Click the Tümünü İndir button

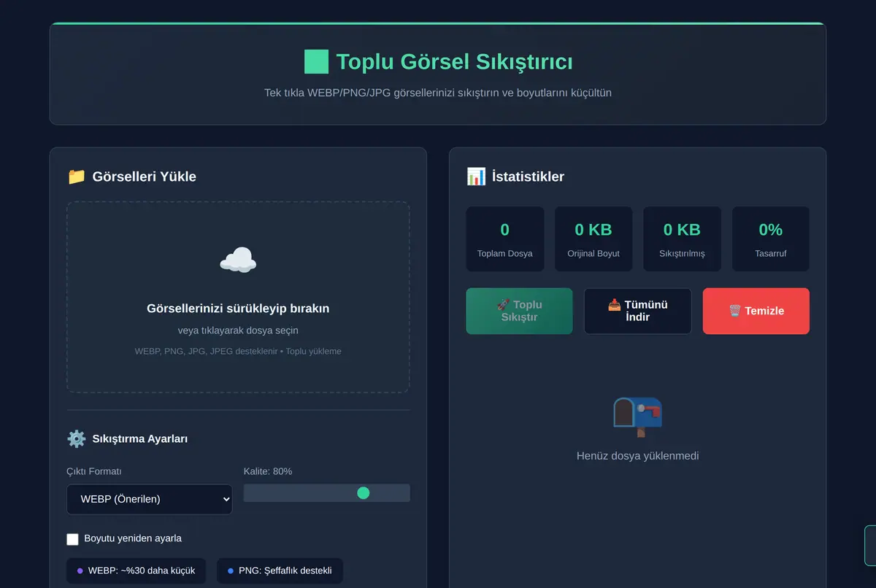(637, 311)
